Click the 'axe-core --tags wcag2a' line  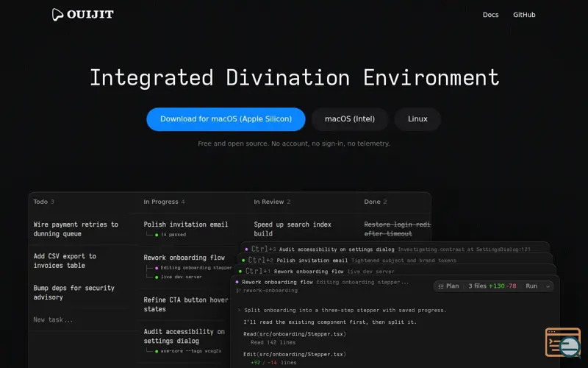point(191,351)
